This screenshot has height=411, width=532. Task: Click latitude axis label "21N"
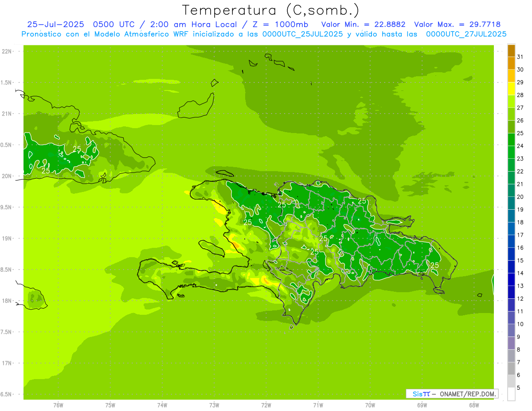pyautogui.click(x=7, y=114)
